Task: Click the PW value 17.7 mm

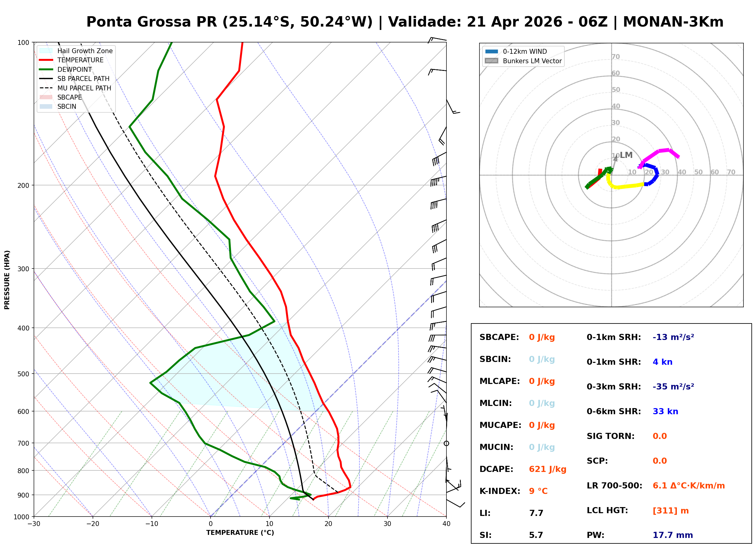Action: click(672, 535)
